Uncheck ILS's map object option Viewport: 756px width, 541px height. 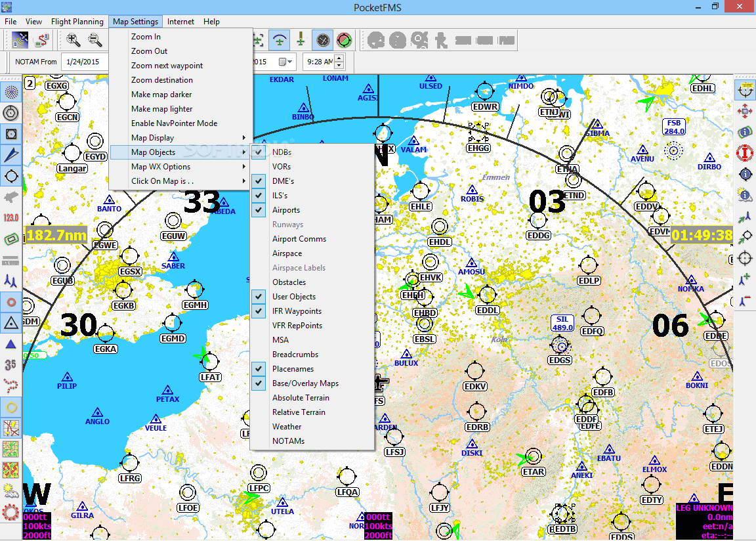pos(312,195)
